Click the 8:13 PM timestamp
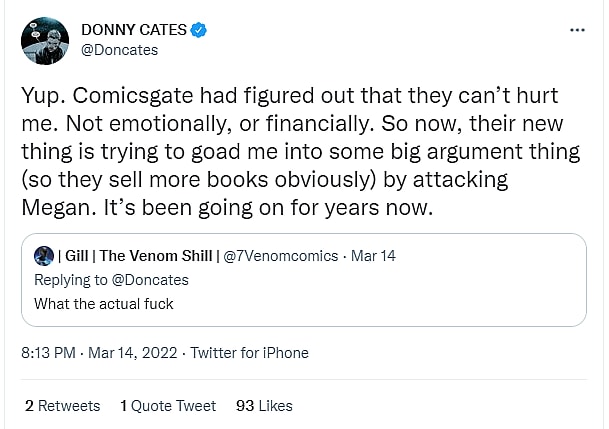 49,353
